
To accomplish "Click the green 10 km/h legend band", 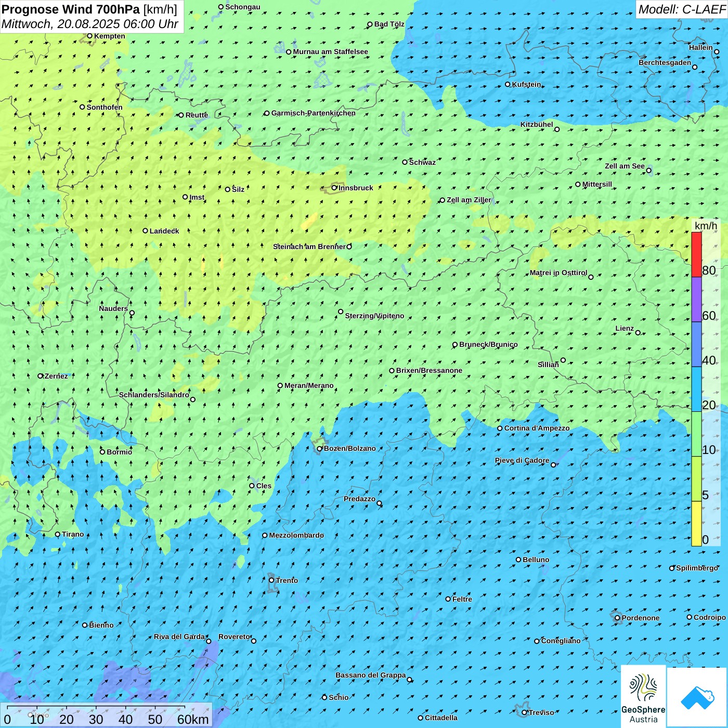I will click(696, 434).
